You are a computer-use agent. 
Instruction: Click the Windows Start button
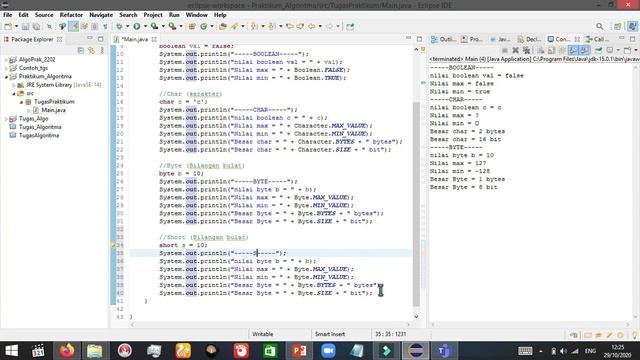pos(11,351)
